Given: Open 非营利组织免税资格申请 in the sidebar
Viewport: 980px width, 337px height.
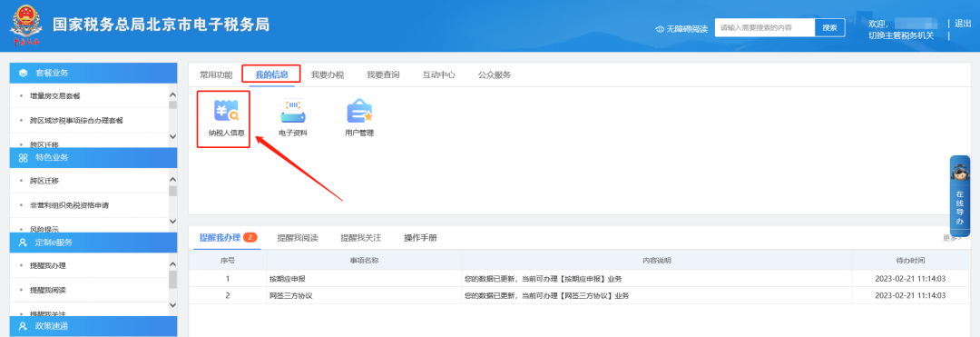Looking at the screenshot, I should (x=69, y=205).
